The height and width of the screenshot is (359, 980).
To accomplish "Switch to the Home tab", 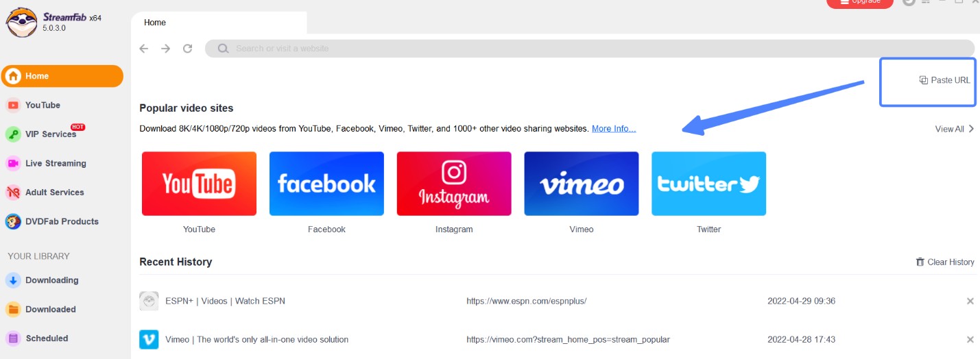I will coord(218,23).
